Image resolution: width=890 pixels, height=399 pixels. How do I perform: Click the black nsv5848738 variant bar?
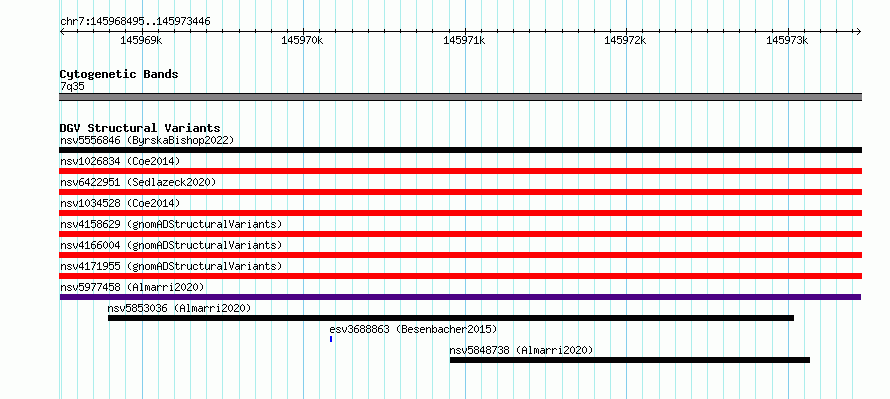(x=630, y=360)
